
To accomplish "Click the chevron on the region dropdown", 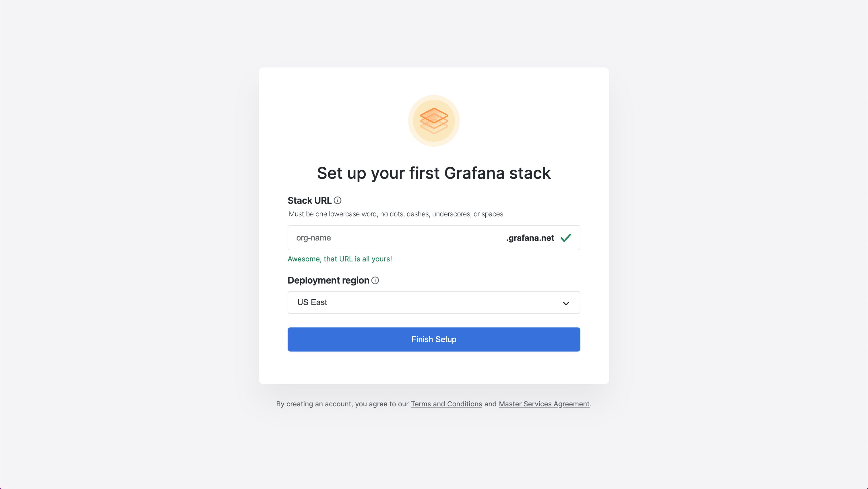I will [565, 303].
